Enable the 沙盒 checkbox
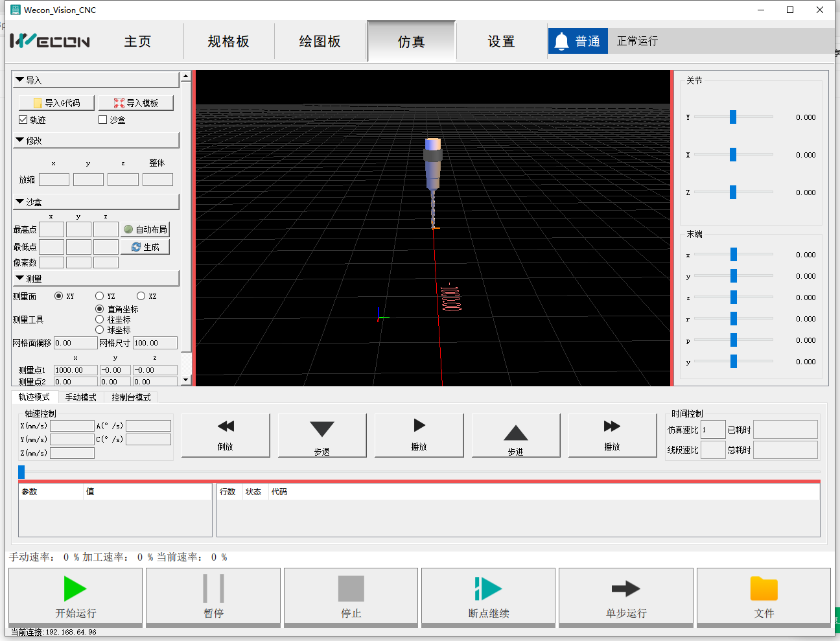This screenshot has height=641, width=840. [102, 120]
